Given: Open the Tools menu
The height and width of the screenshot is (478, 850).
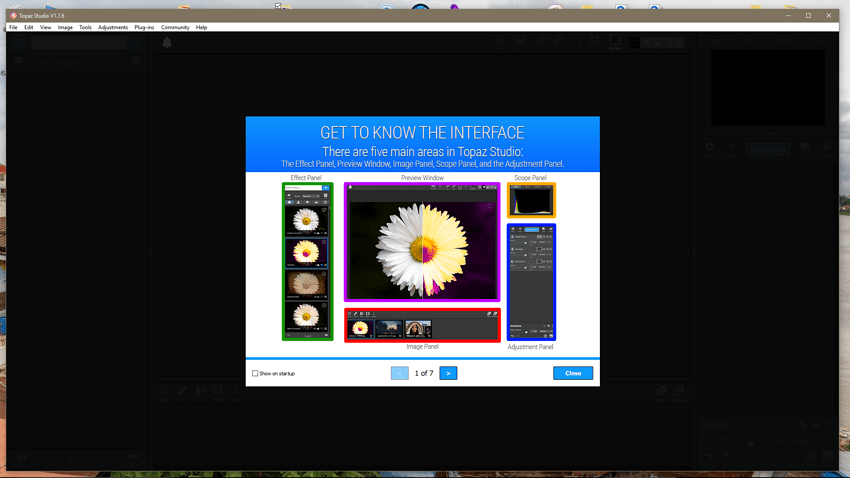Looking at the screenshot, I should (85, 27).
